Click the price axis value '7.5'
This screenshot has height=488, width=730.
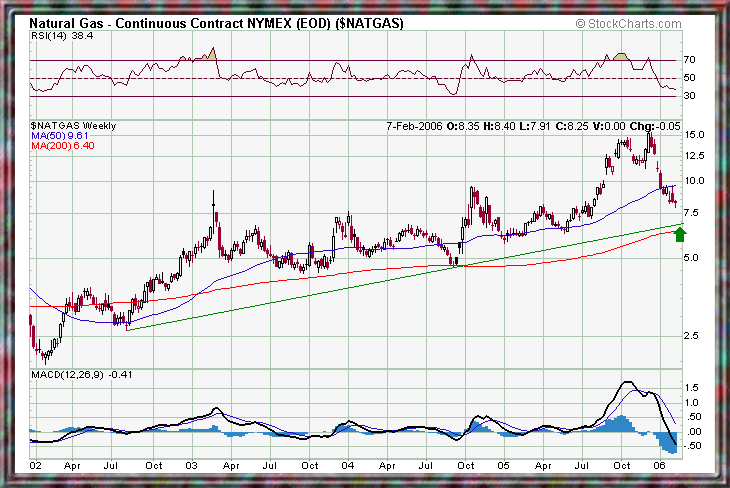(691, 213)
